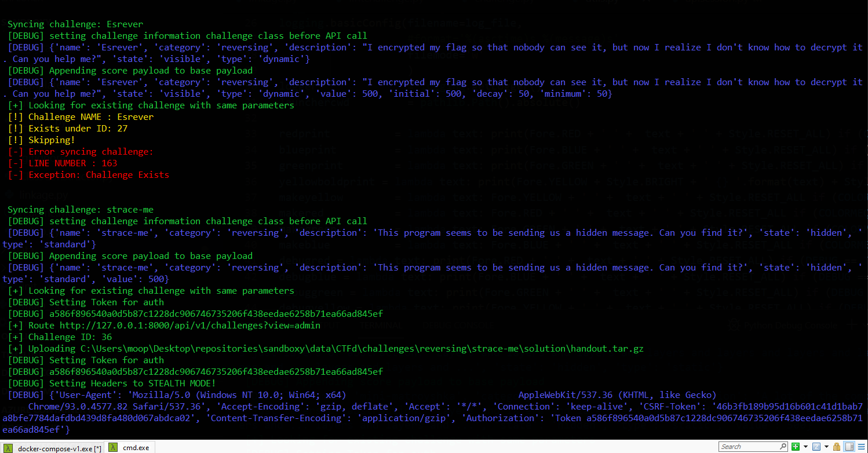Click the yellow 'Skipping!' line
Image resolution: width=868 pixels, height=453 pixels.
42,140
